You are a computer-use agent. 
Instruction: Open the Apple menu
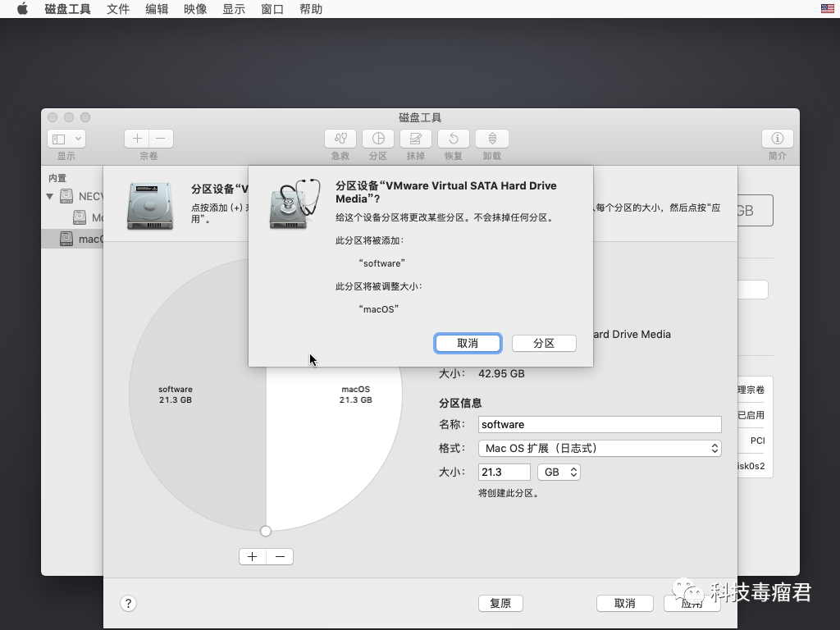(22, 8)
